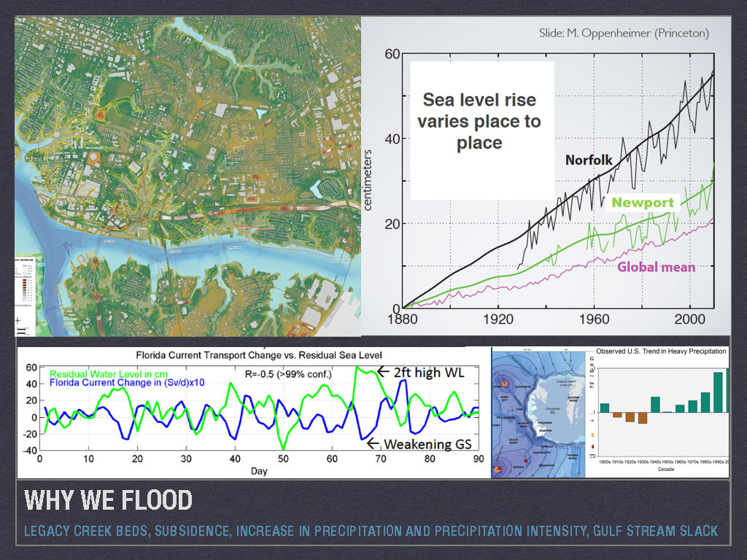
Task: Click the arrow pointing to Weakening GS
Action: (x=373, y=443)
